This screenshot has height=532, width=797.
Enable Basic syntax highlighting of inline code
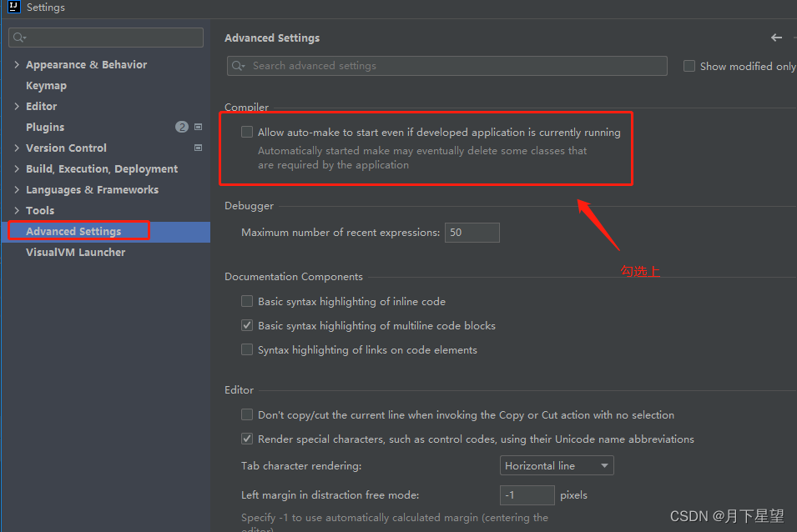click(x=247, y=302)
